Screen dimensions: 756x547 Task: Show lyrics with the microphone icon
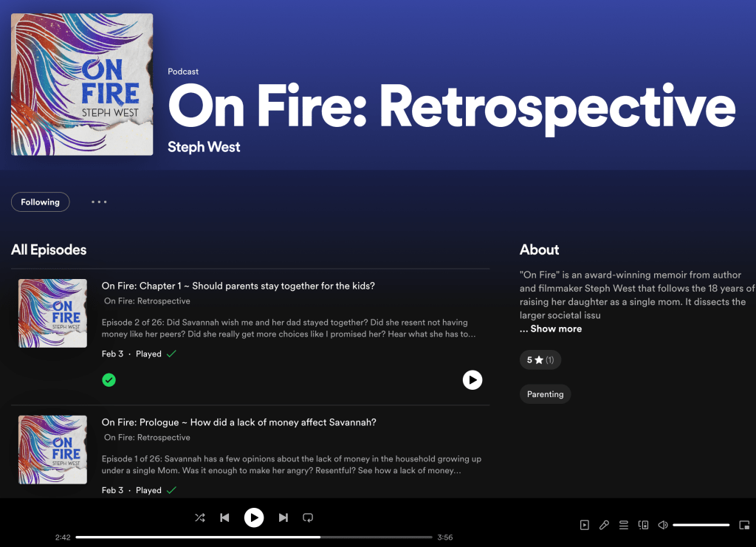[x=604, y=525]
